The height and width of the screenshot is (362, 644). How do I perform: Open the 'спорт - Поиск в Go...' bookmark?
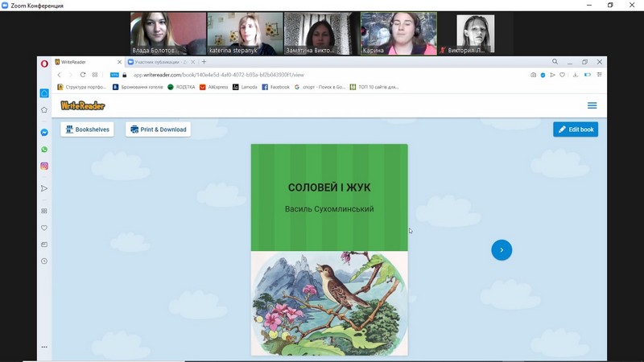tap(320, 87)
